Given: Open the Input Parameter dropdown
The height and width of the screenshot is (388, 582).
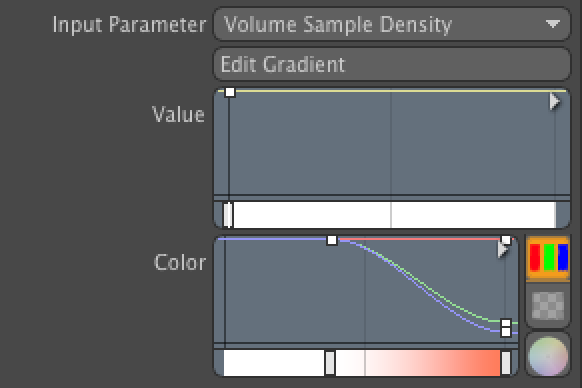Looking at the screenshot, I should (x=392, y=25).
